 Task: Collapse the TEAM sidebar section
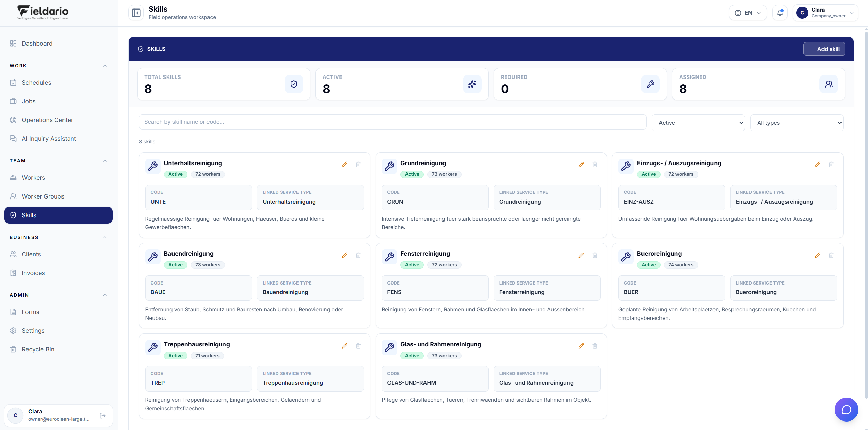tap(105, 161)
